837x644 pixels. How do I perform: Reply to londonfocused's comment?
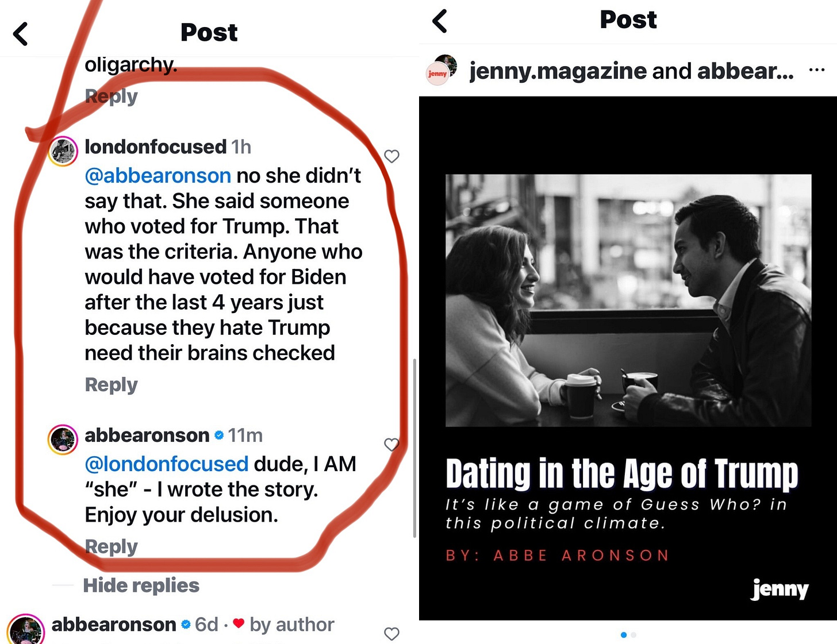point(111,384)
